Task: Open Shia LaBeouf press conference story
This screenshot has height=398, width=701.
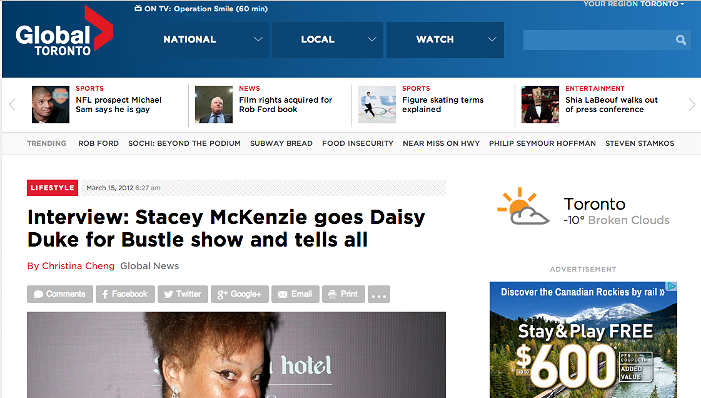Action: [x=611, y=105]
